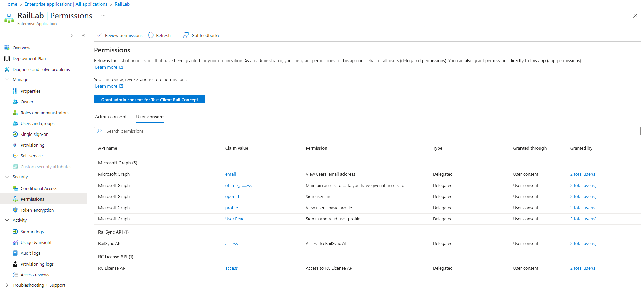This screenshot has width=644, height=292.
Task: Open the offline_access claim value link
Action: [238, 185]
